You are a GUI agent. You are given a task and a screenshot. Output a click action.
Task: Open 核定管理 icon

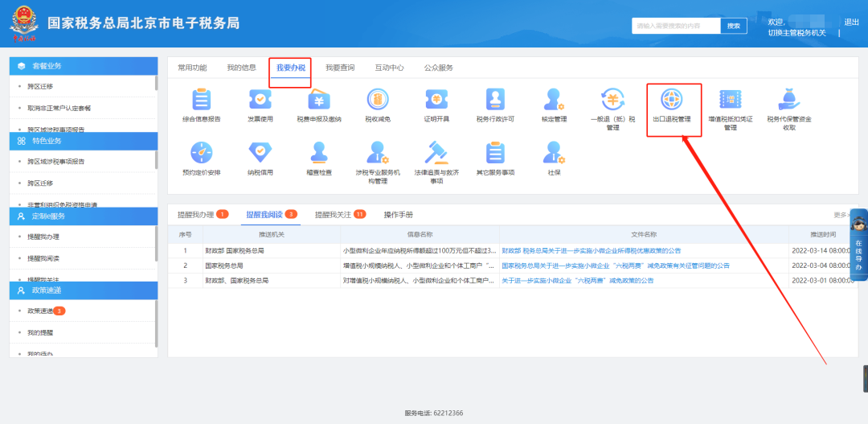554,100
